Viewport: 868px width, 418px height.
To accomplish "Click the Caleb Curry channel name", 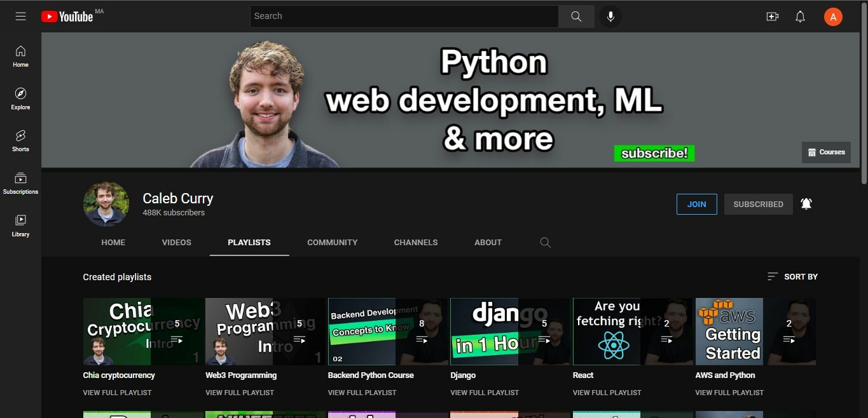I will pyautogui.click(x=177, y=198).
